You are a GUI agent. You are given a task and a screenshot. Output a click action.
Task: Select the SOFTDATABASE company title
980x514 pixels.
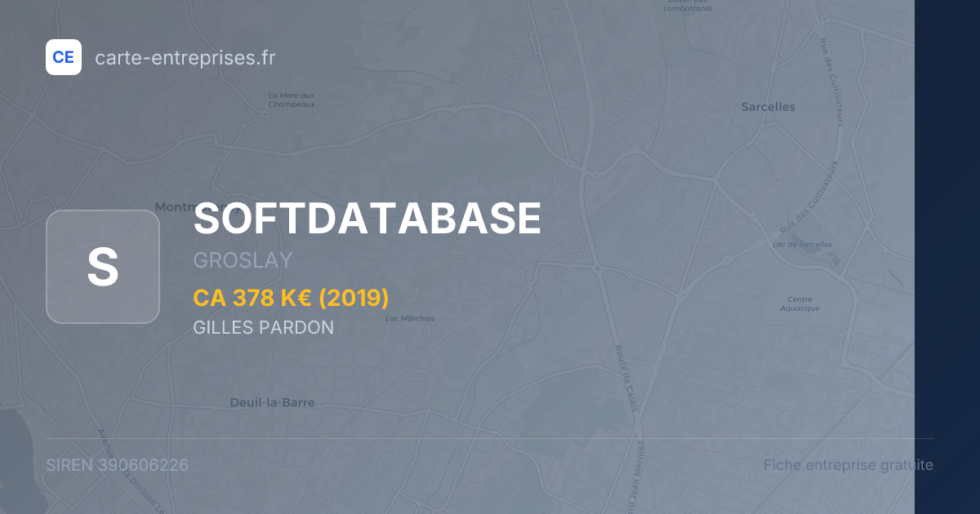[367, 219]
